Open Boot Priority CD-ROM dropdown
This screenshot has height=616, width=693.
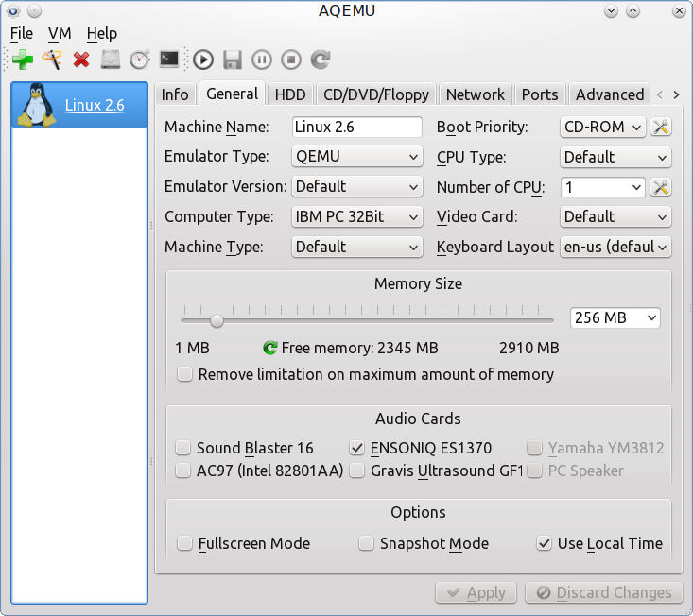(x=603, y=128)
